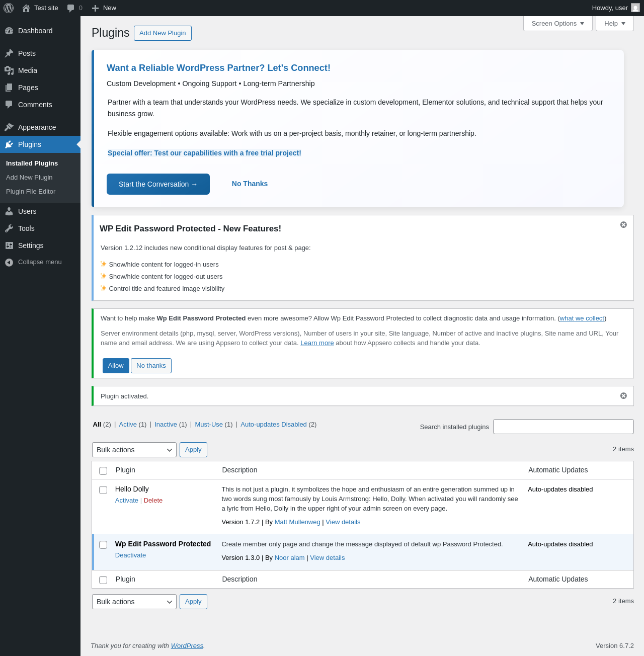Dismiss the WP Edit Password Protected notice
This screenshot has height=656, width=644.
(x=623, y=225)
